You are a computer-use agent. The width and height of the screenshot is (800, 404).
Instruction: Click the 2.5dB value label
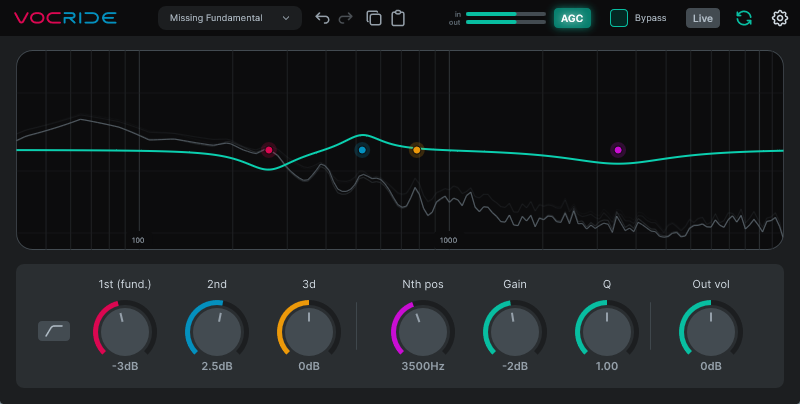(x=217, y=366)
